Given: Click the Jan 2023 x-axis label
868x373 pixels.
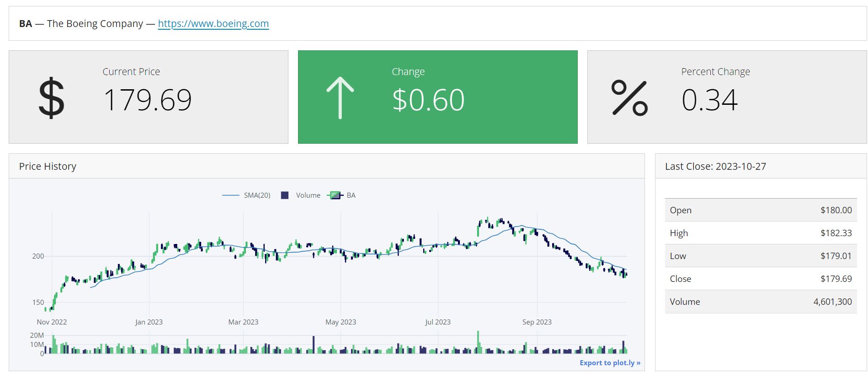Looking at the screenshot, I should click(x=149, y=322).
